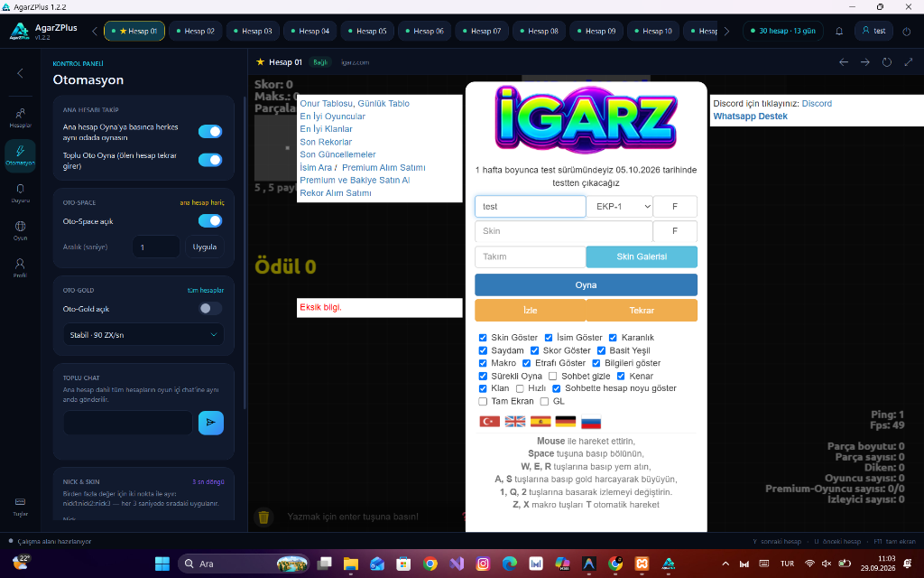Select the German flag language
This screenshot has width=924, height=578.
(x=566, y=421)
